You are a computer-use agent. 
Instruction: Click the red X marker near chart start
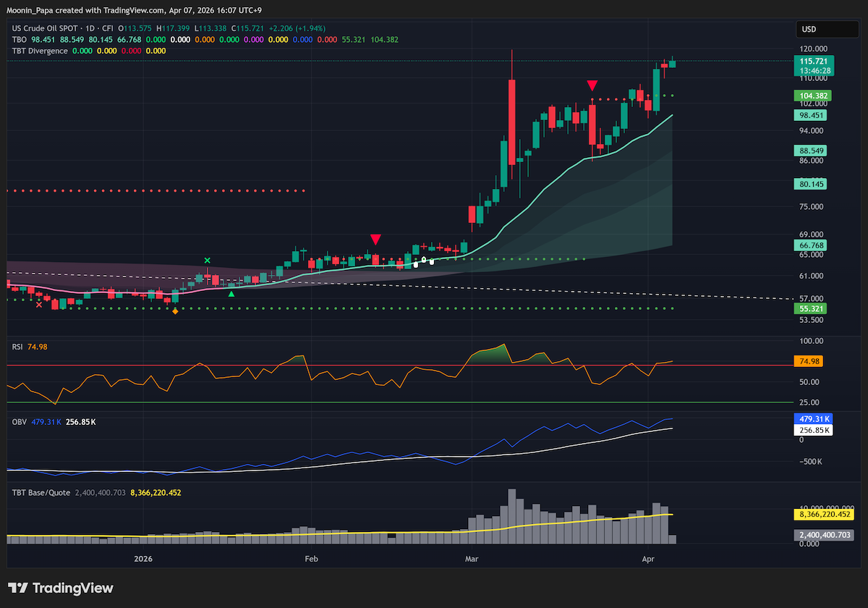pyautogui.click(x=39, y=305)
